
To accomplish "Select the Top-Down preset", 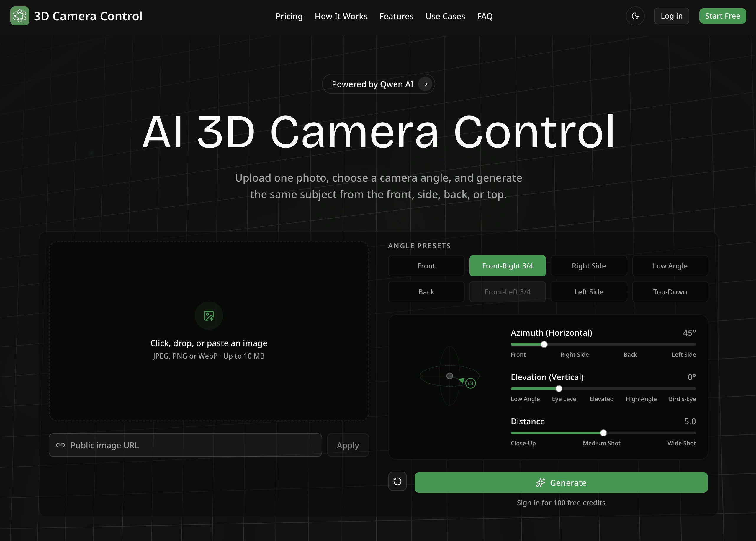I will tap(670, 292).
